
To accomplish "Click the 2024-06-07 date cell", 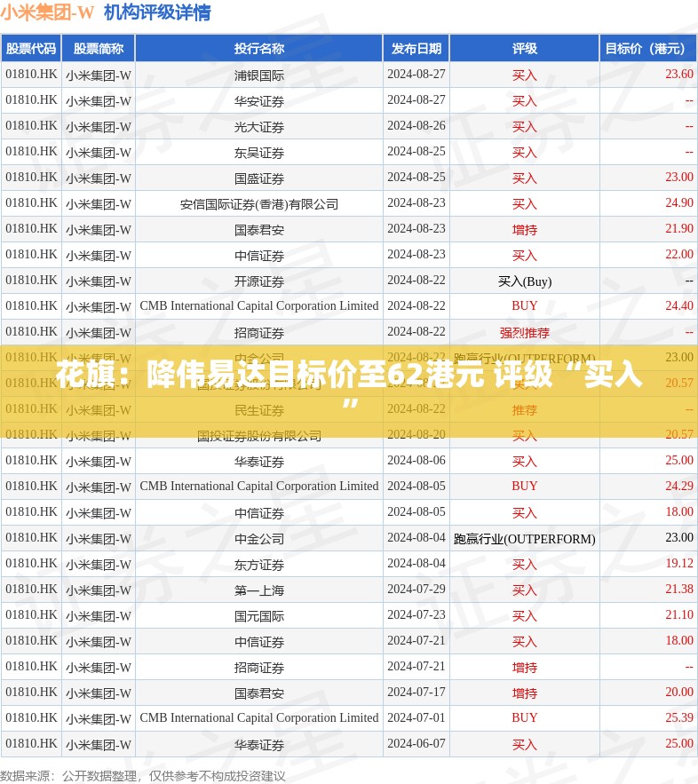I will [x=416, y=743].
